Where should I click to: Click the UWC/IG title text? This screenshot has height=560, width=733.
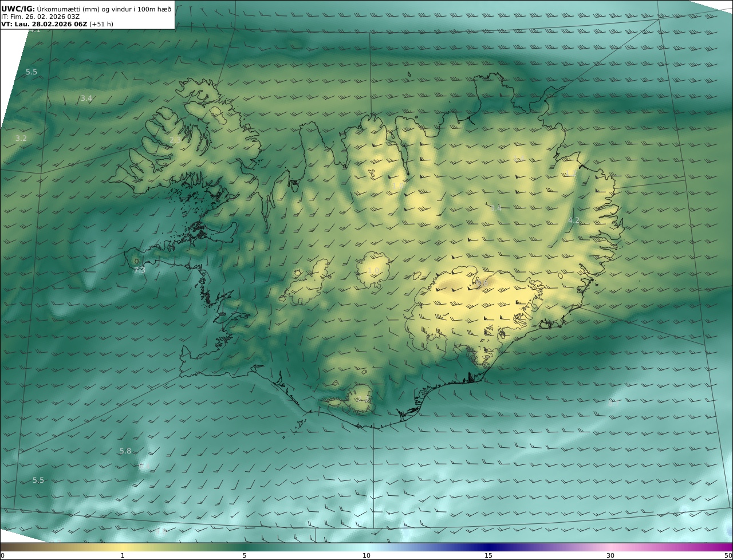coord(18,9)
